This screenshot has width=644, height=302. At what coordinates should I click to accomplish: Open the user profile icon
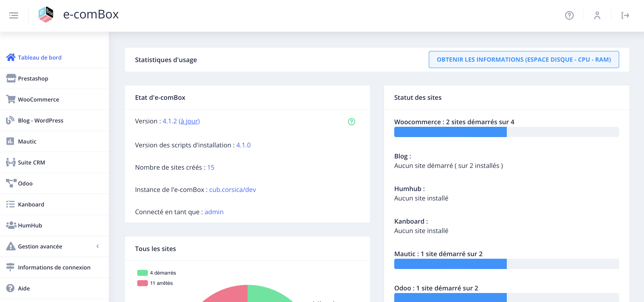[x=597, y=15]
